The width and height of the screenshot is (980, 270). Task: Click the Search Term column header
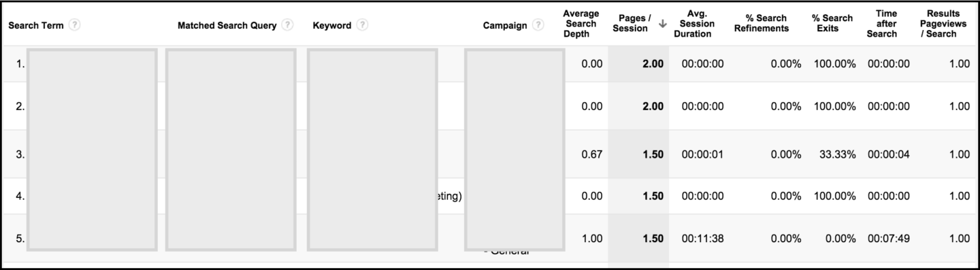[37, 25]
